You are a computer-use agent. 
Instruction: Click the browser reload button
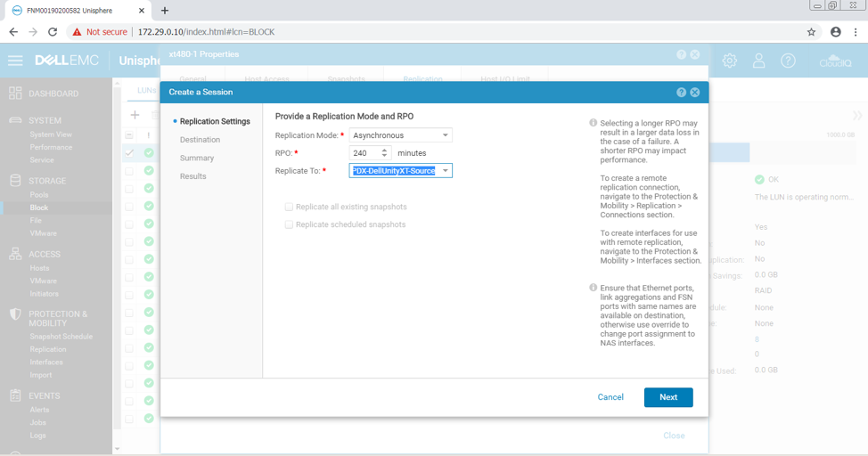pos(53,32)
